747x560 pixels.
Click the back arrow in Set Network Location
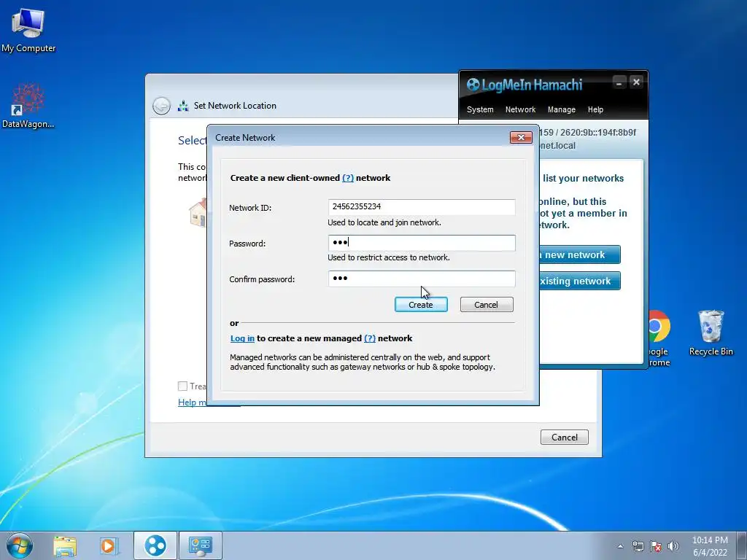[x=161, y=106]
